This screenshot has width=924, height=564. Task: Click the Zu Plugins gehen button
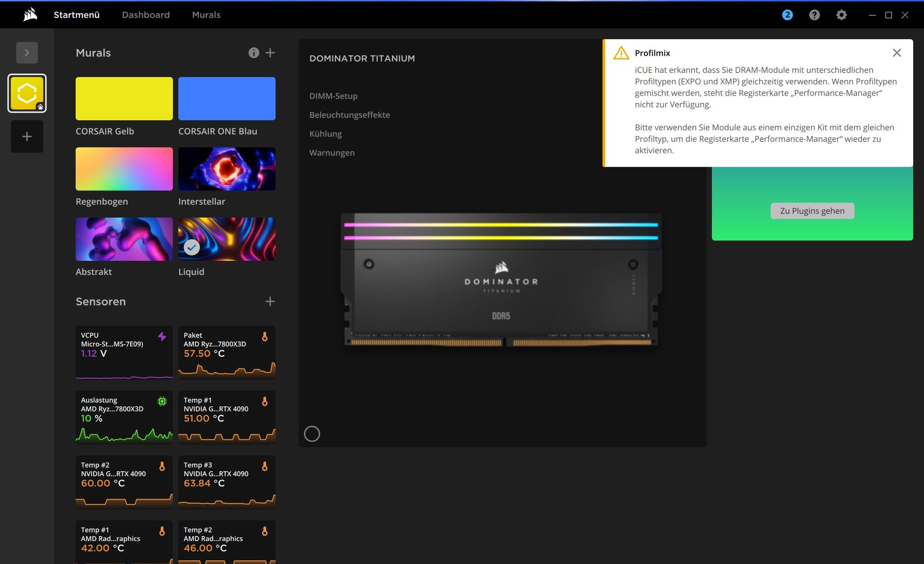click(812, 211)
